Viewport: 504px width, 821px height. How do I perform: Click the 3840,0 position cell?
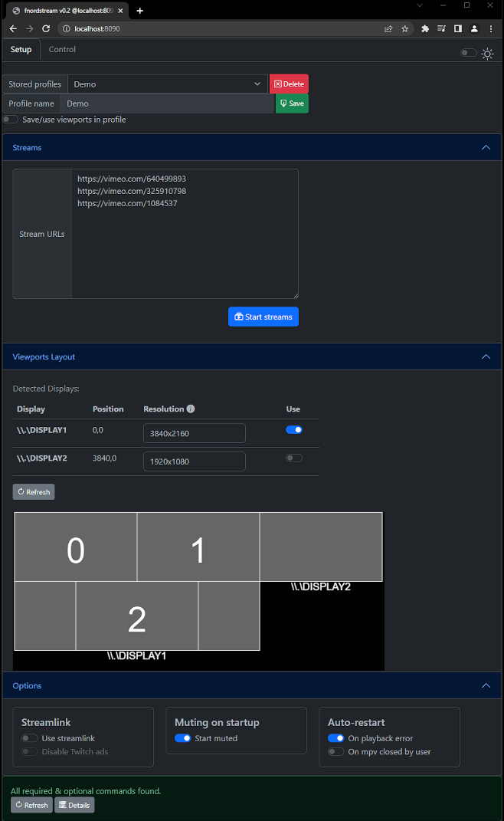pos(104,458)
